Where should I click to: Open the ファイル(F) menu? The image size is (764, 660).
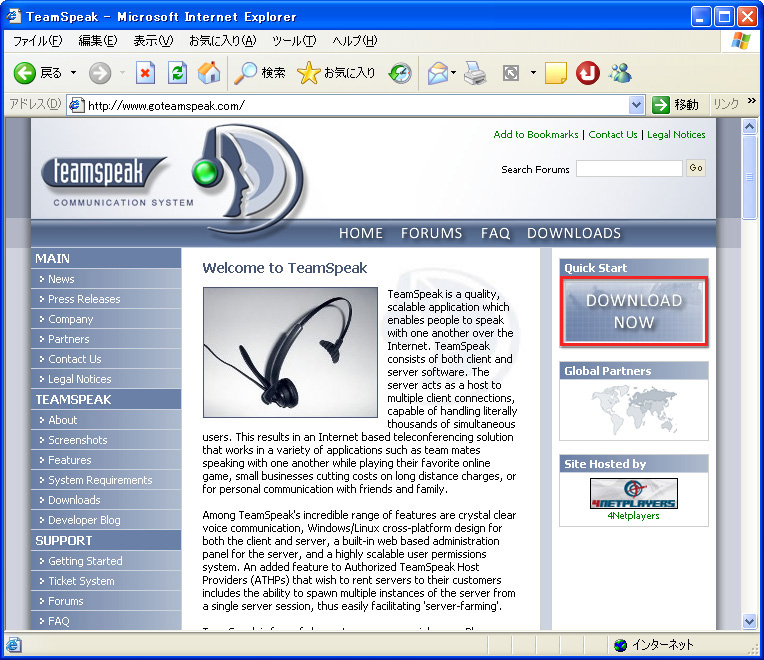[38, 41]
